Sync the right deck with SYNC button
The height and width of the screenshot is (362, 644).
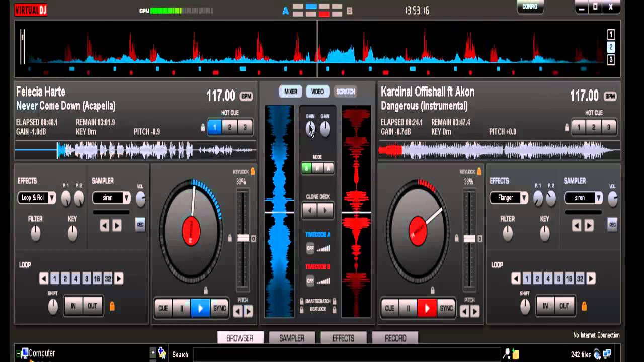(x=446, y=308)
